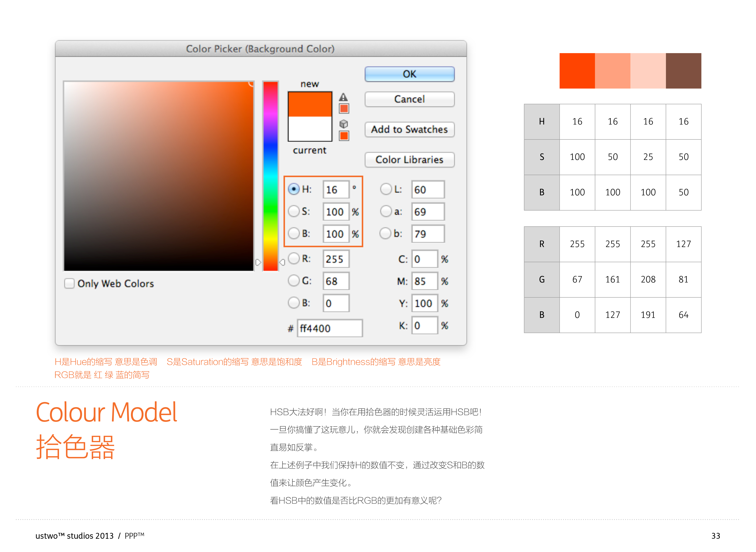Image resolution: width=756 pixels, height=552 pixels.
Task: Click the color field circle marker
Action: (x=251, y=83)
